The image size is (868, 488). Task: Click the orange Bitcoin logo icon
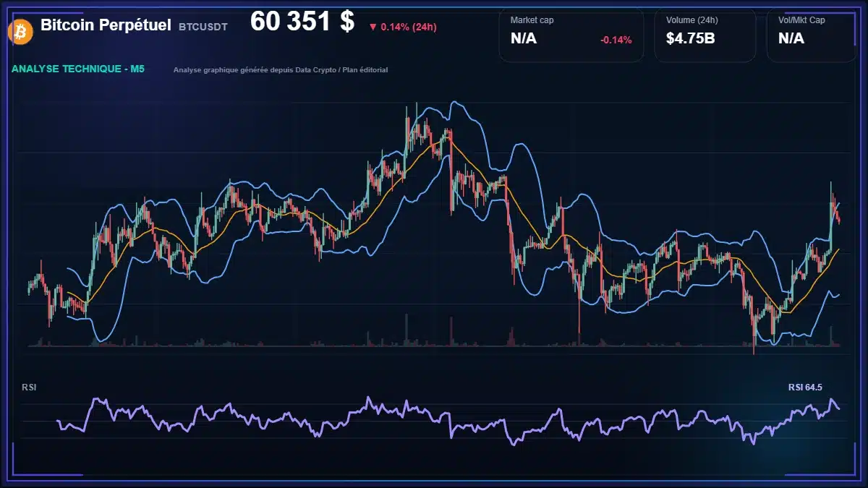point(20,31)
